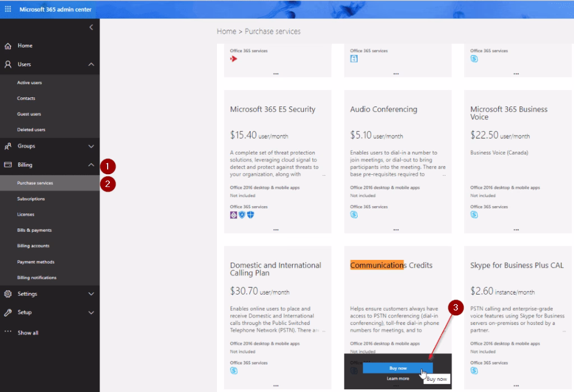Click the Skype icon on Communications Credits card

pos(354,370)
